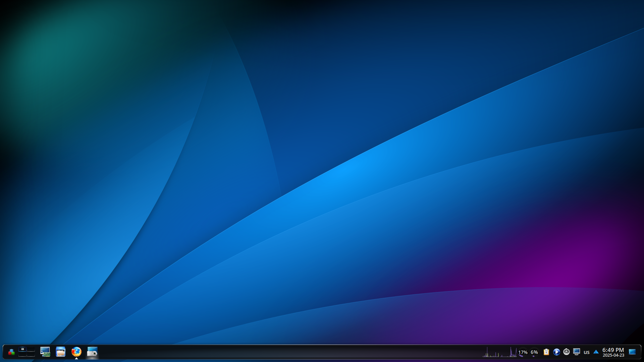Open the Klipper clipboard tray icon

pos(546,352)
